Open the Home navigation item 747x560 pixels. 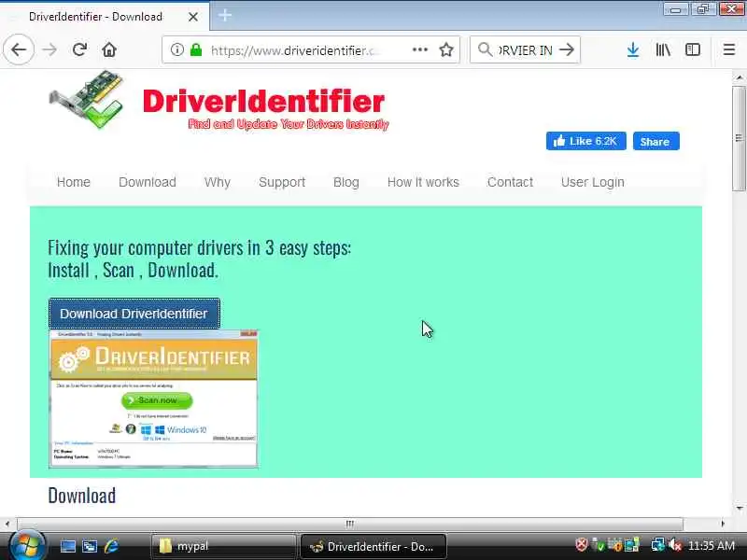(x=74, y=182)
